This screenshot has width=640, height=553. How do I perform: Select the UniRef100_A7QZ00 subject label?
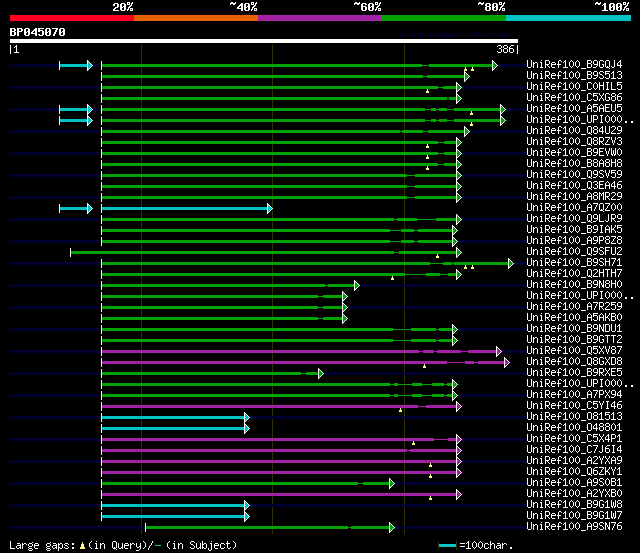click(x=574, y=208)
